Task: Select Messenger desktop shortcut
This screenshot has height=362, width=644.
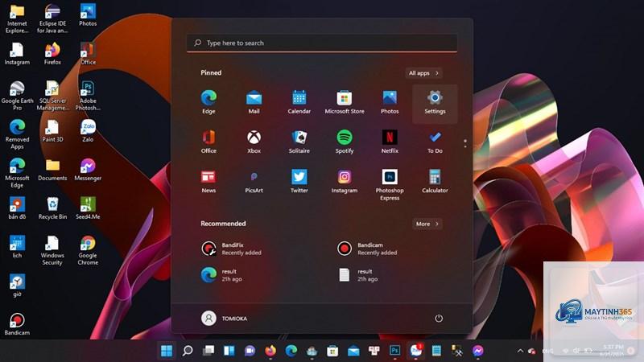Action: tap(88, 170)
